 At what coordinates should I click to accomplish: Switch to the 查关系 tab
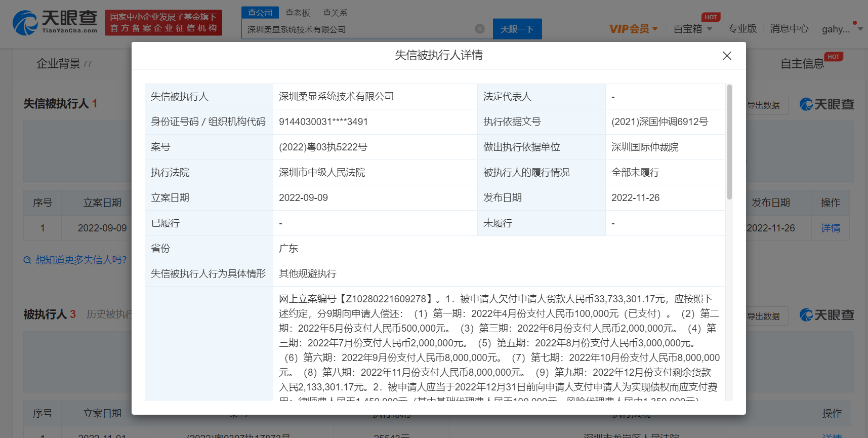(335, 13)
